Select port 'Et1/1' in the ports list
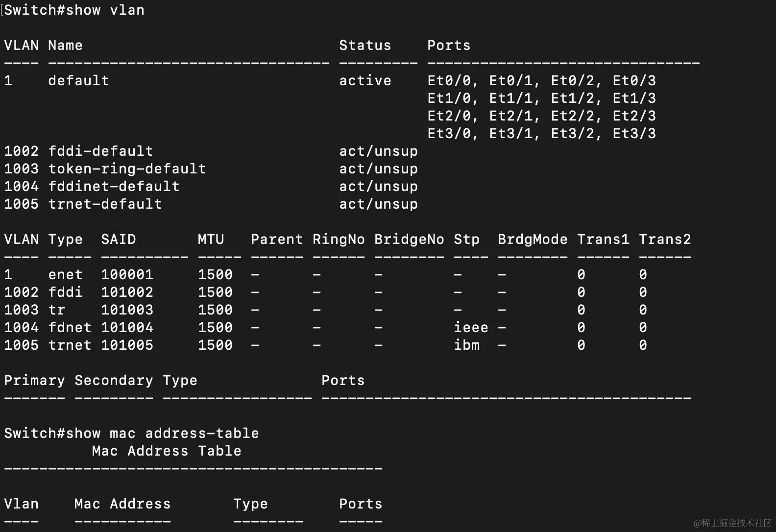Viewport: 776px width, 532px height. pyautogui.click(x=511, y=98)
